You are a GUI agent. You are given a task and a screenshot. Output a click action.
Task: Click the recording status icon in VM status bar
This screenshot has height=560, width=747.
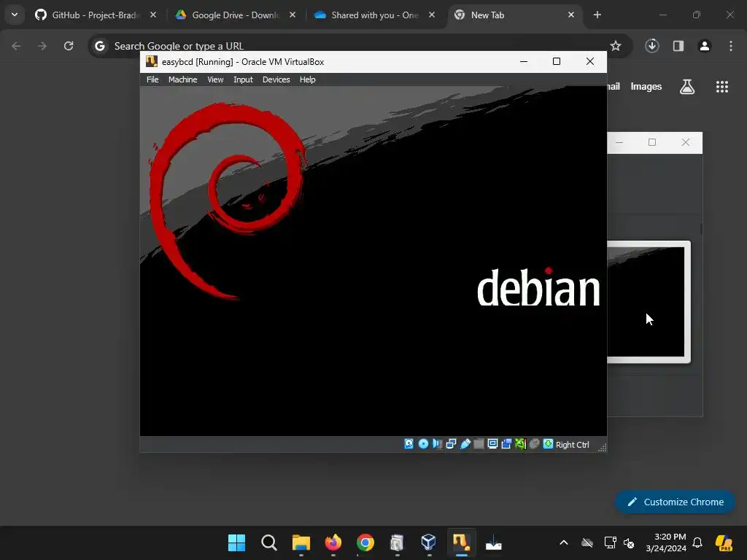pos(506,444)
